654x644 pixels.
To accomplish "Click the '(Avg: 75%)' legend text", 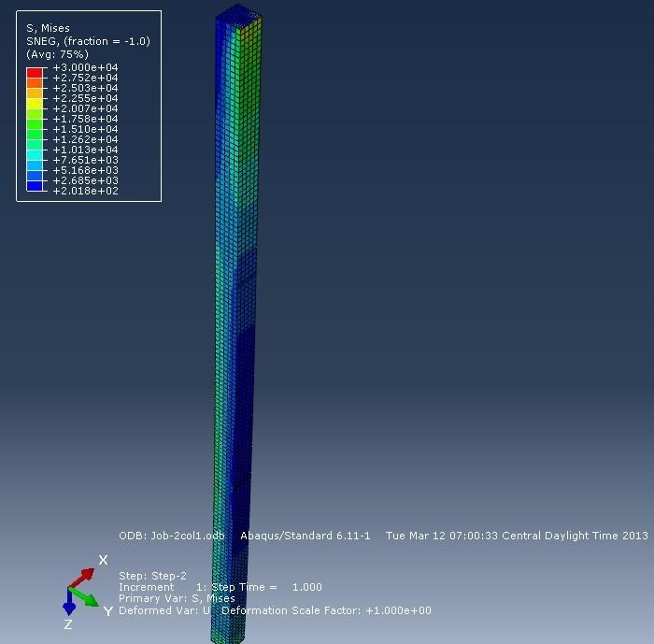I will tap(57, 54).
